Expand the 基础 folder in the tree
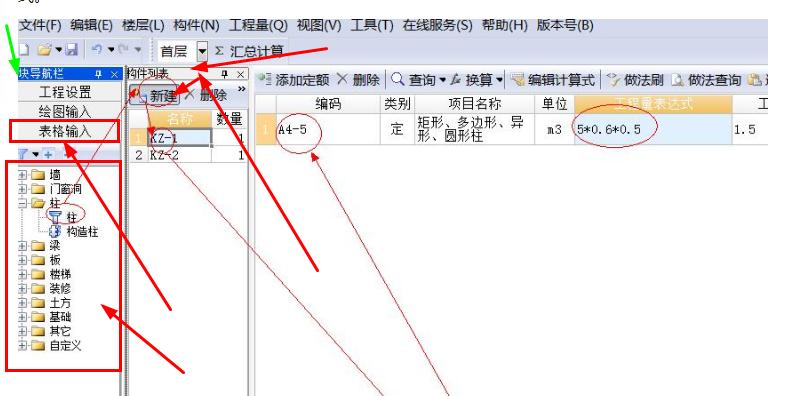The image size is (788, 396). (x=23, y=317)
